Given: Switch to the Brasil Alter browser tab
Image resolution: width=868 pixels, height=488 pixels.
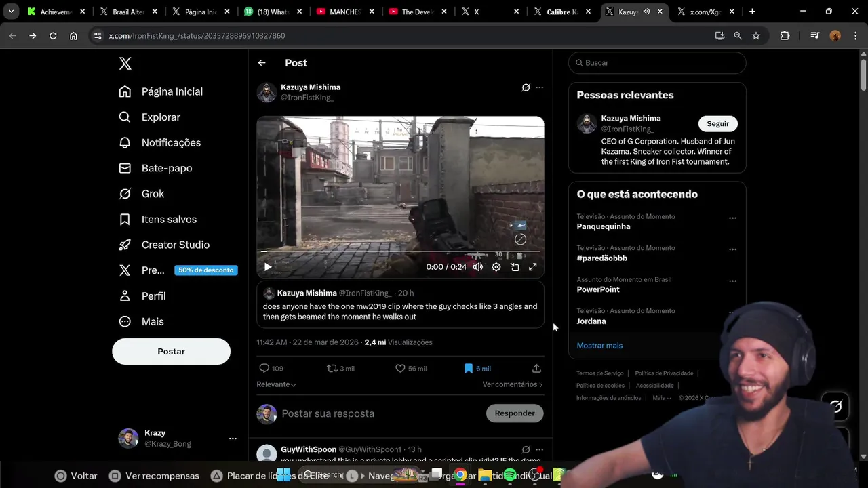Looking at the screenshot, I should pos(127,12).
